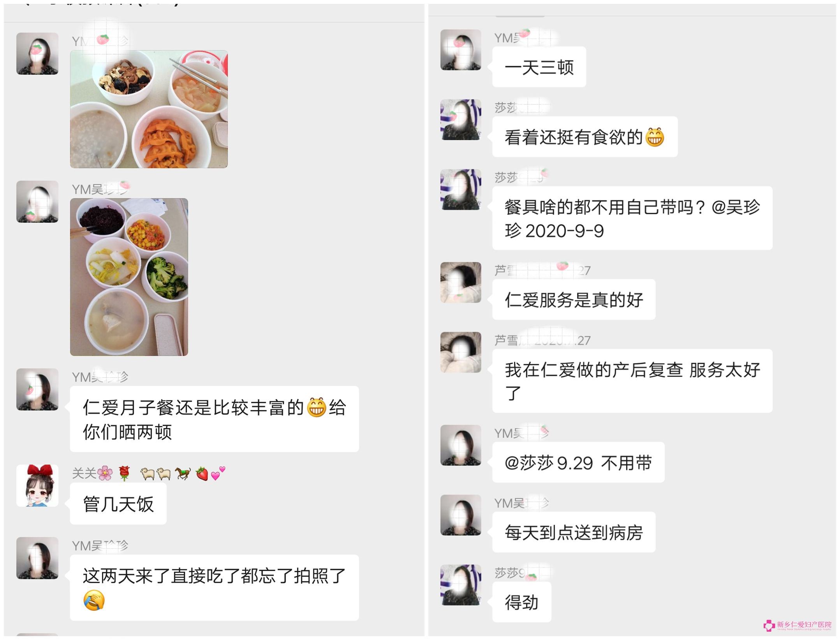840x640 pixels.
Task: Tap avatar next to '得劲' message
Action: (x=461, y=585)
